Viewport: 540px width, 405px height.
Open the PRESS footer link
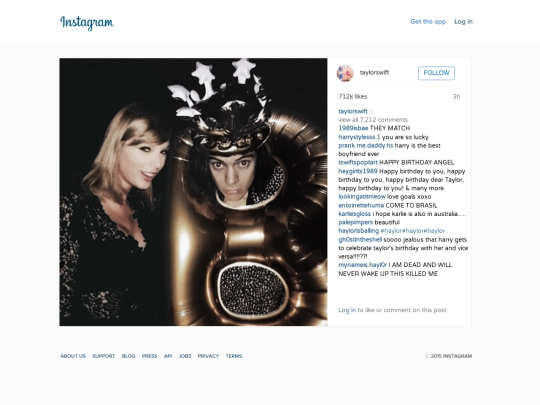pos(149,356)
